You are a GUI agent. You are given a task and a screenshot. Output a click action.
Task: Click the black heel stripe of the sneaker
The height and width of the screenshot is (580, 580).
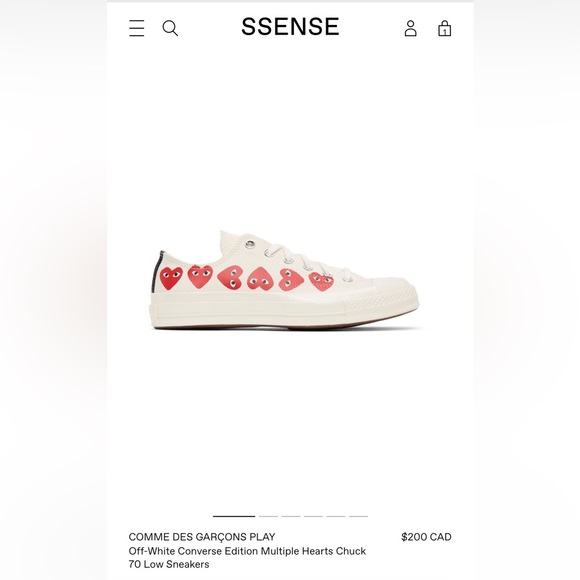click(x=161, y=269)
